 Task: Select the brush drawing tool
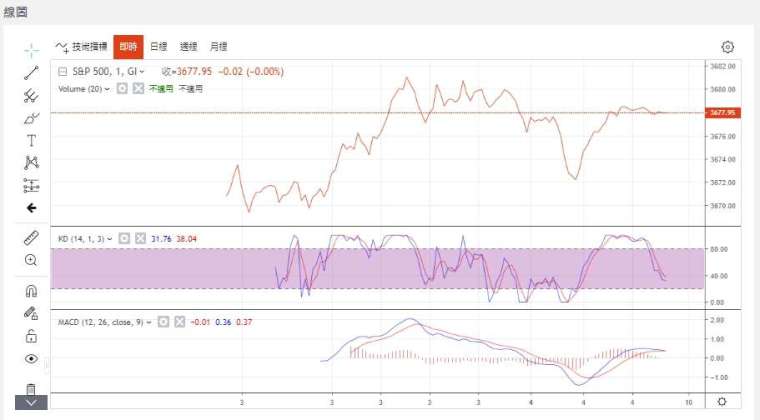click(32, 118)
